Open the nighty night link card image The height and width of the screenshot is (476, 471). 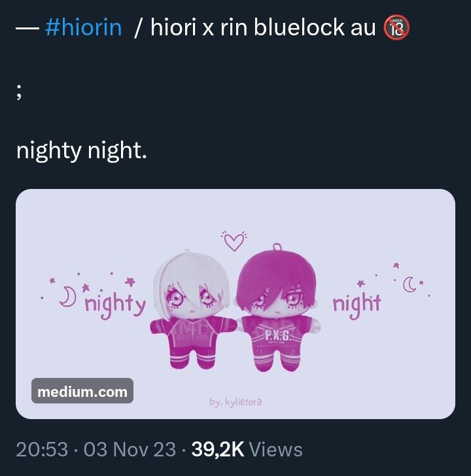click(x=235, y=304)
